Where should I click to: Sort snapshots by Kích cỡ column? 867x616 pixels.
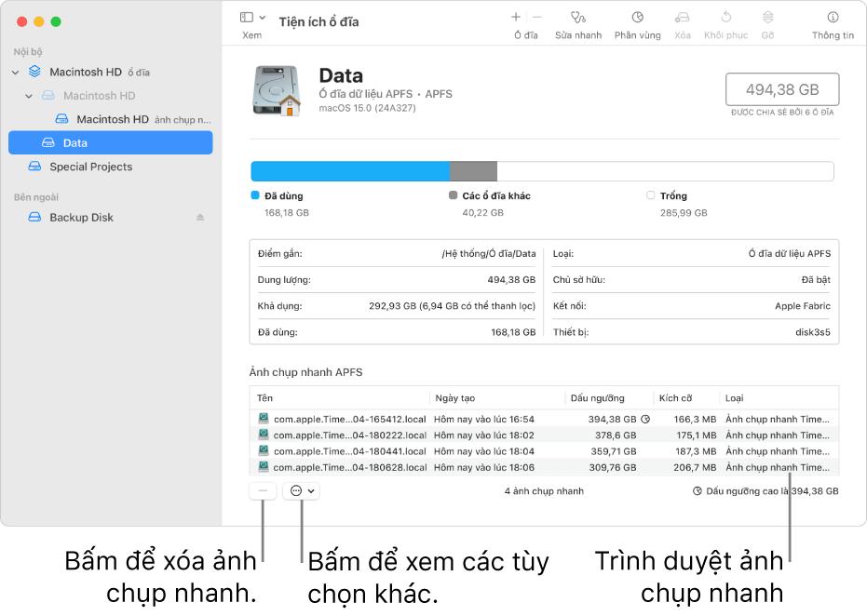coord(686,398)
